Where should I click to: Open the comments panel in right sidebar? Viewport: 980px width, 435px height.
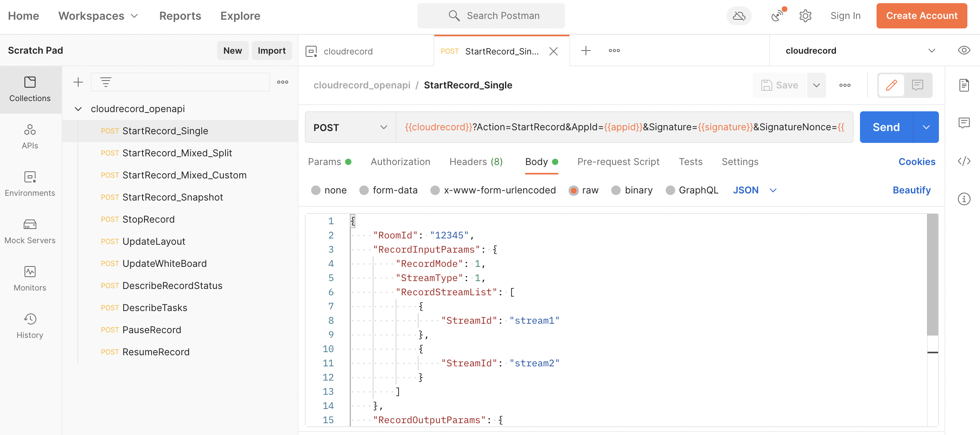(x=964, y=123)
